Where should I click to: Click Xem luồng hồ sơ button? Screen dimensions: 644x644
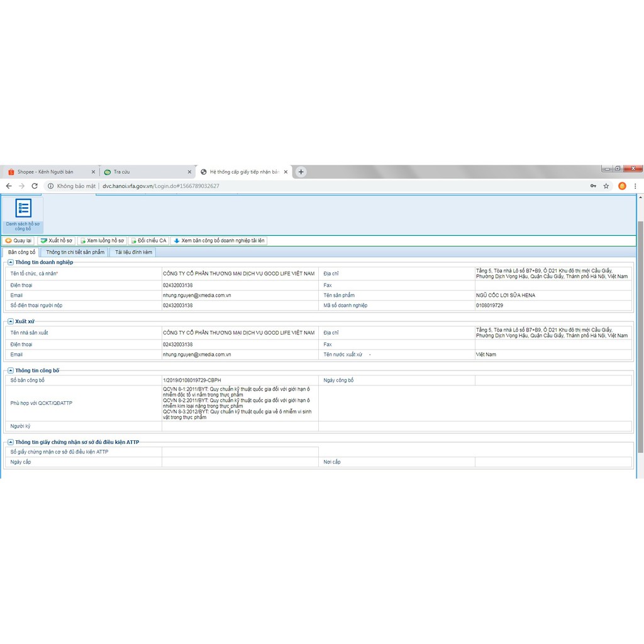click(102, 241)
